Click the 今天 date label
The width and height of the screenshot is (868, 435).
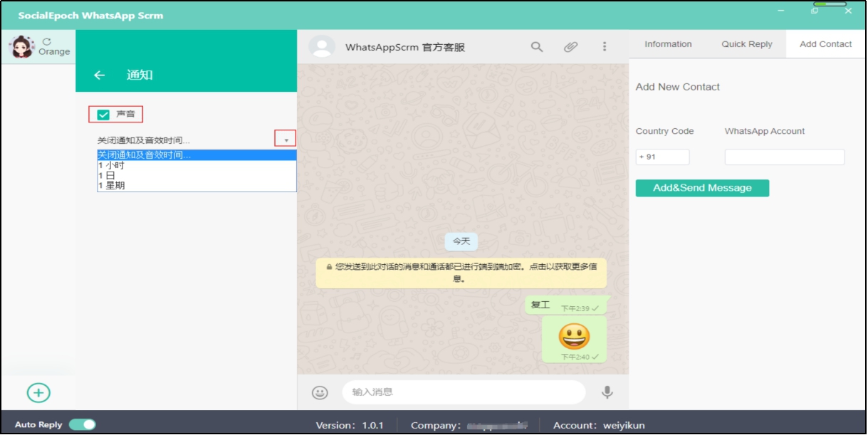click(x=461, y=241)
